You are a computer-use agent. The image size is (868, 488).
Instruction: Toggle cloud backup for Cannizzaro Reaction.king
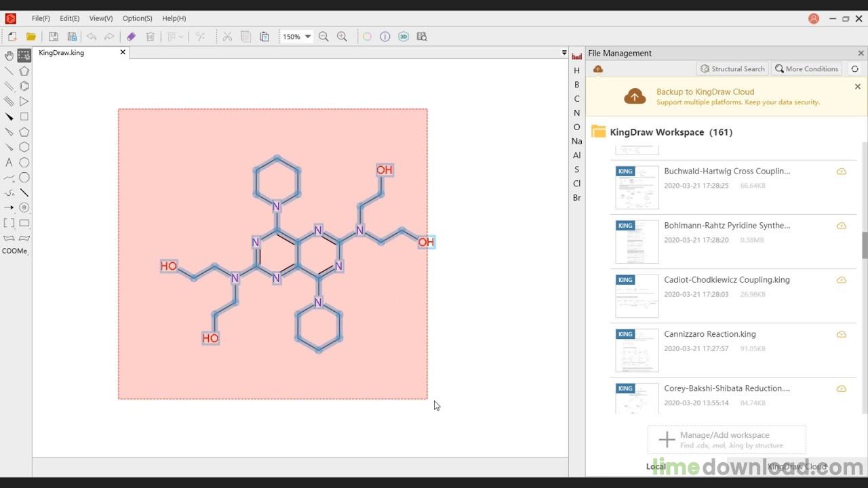(841, 334)
